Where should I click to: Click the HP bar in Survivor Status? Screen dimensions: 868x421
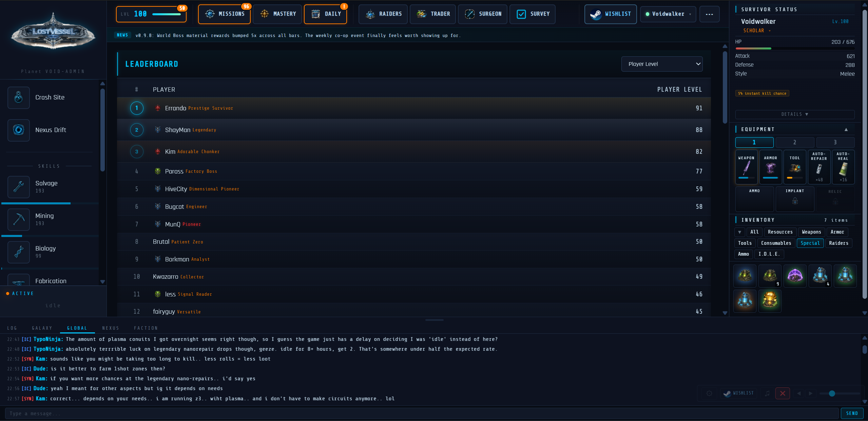point(795,49)
